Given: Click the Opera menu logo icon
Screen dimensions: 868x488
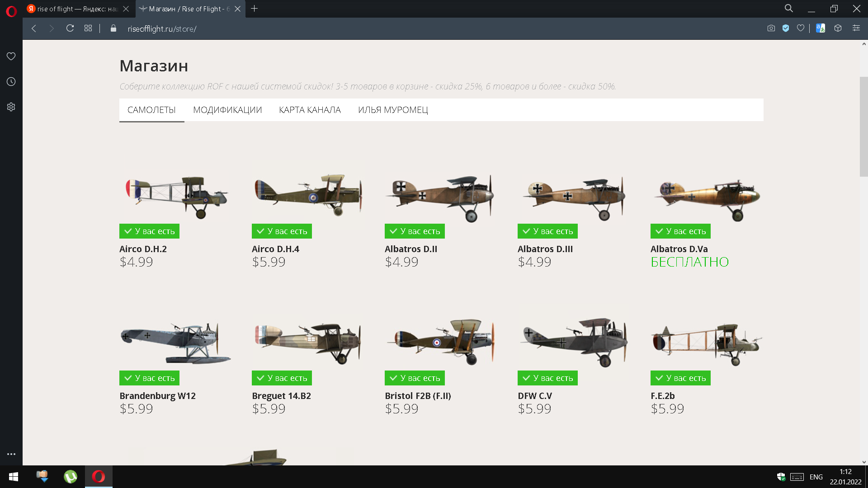Looking at the screenshot, I should 11,11.
